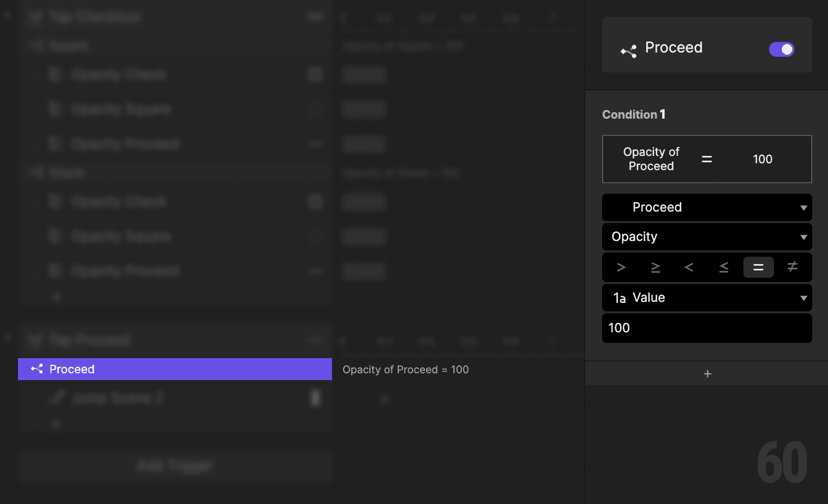The image size is (828, 504).
Task: Select the less-than-or-equal comparison operator
Action: click(723, 267)
